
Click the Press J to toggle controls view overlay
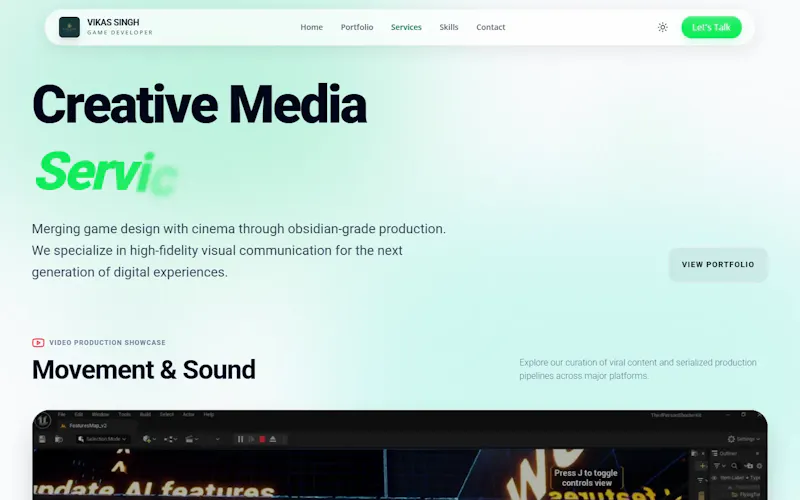click(x=586, y=478)
